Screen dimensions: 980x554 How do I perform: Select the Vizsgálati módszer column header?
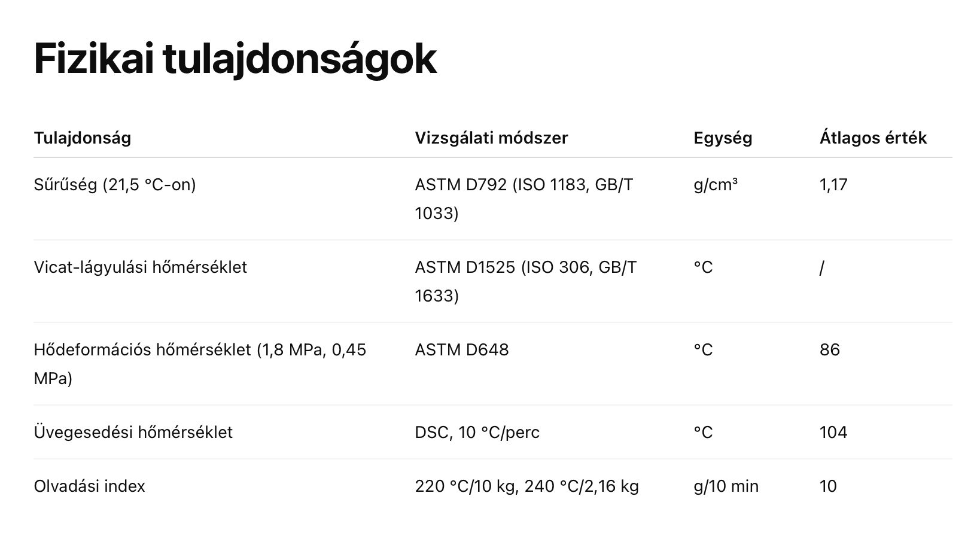click(491, 138)
